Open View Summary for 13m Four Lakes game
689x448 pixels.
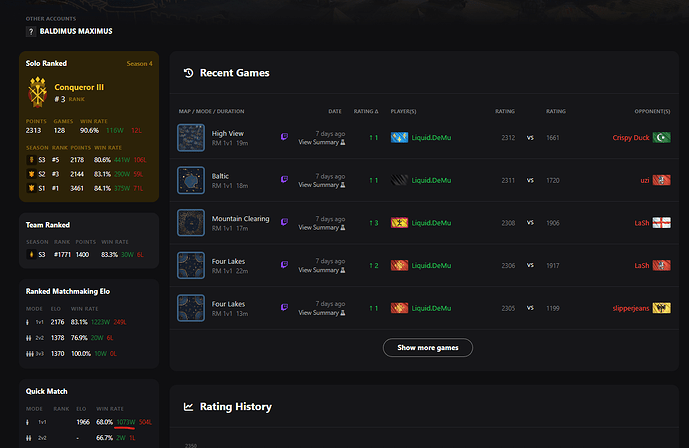322,313
